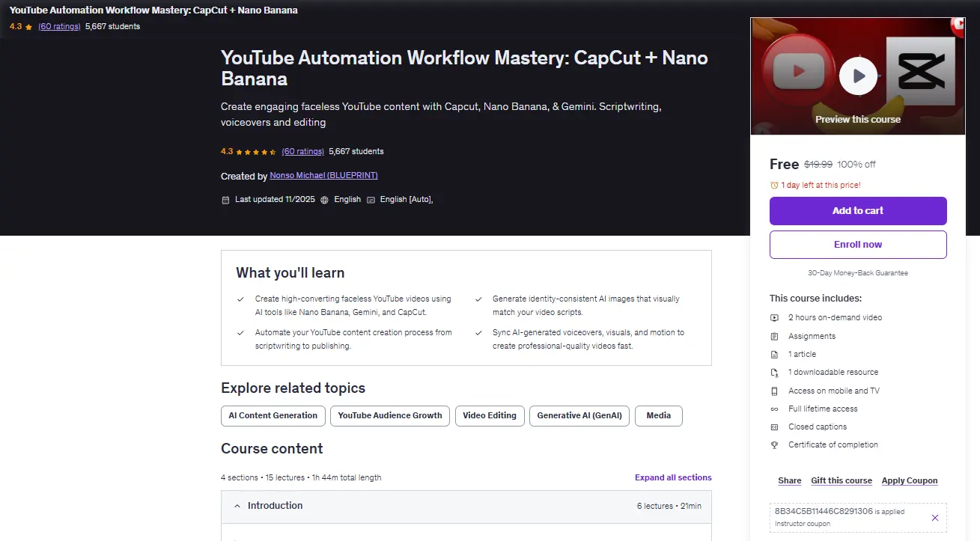
Task: Select the AI Content Generation topic
Action: pyautogui.click(x=273, y=416)
